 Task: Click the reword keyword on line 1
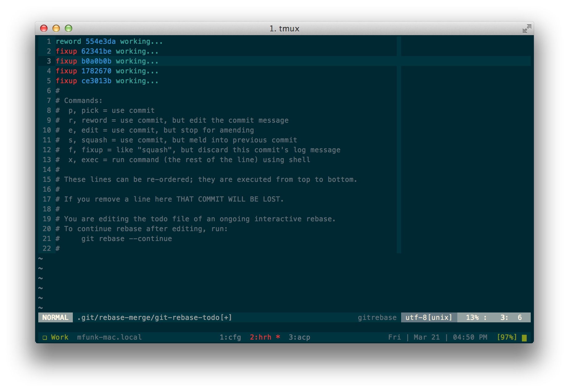pyautogui.click(x=68, y=41)
